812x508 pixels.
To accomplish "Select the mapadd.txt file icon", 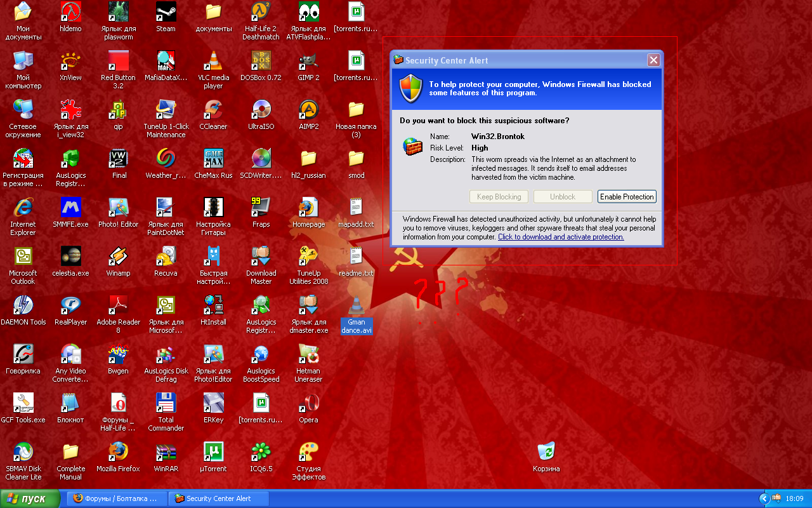I will coord(357,207).
